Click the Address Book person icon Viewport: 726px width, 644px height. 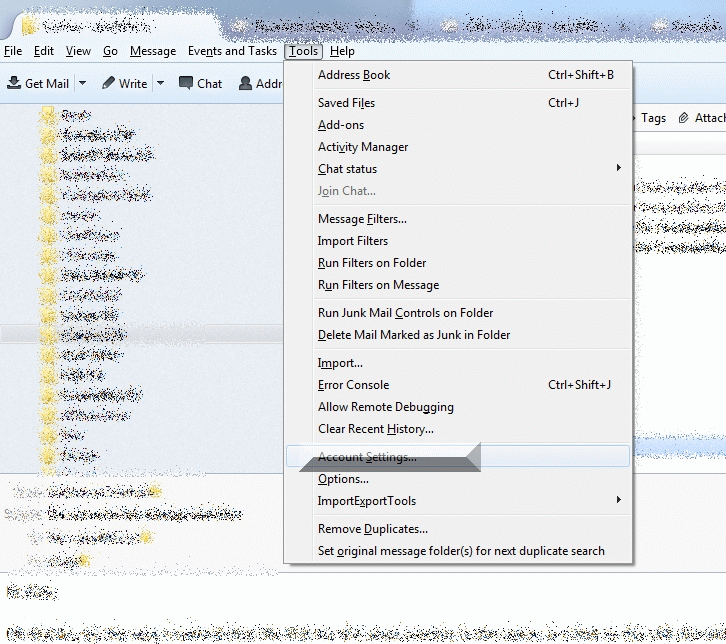pyautogui.click(x=245, y=83)
